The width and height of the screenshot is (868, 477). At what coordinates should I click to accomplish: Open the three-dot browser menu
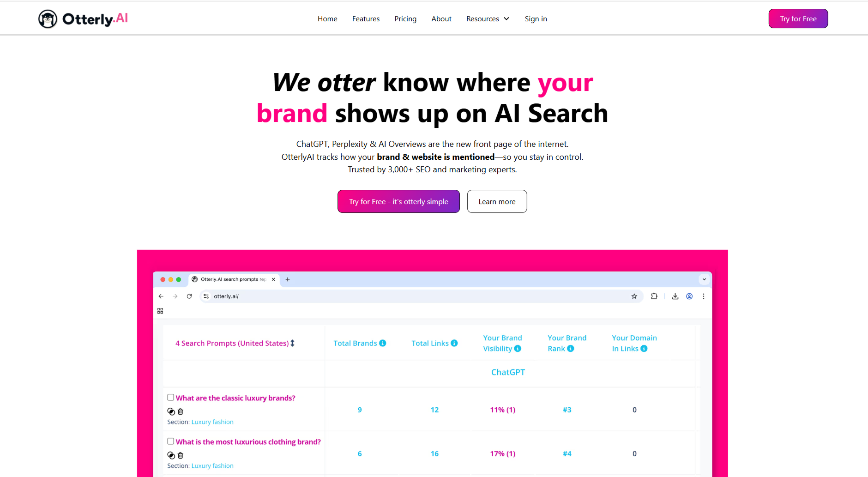(x=704, y=296)
